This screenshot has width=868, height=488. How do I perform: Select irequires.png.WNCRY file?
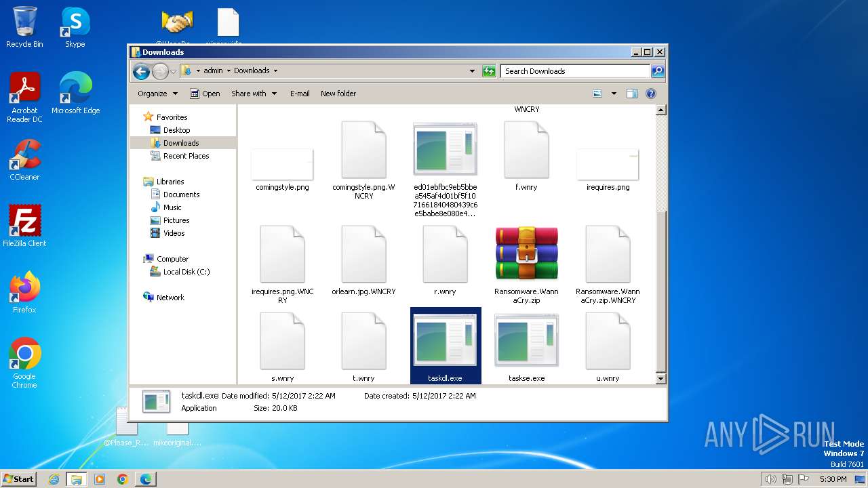click(x=282, y=264)
